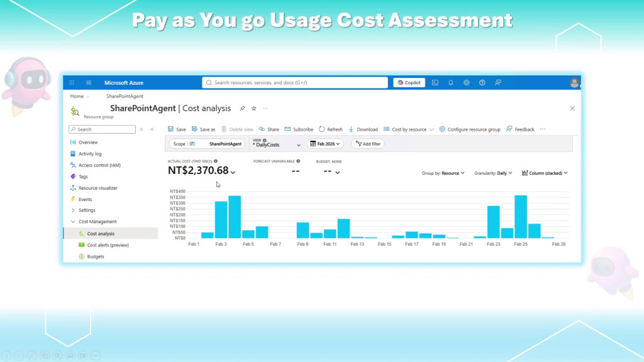Click the SharePointAgent scope pill

pos(207,144)
